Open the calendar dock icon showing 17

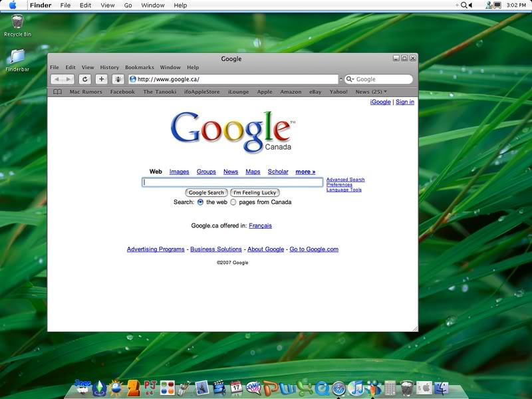click(236, 388)
